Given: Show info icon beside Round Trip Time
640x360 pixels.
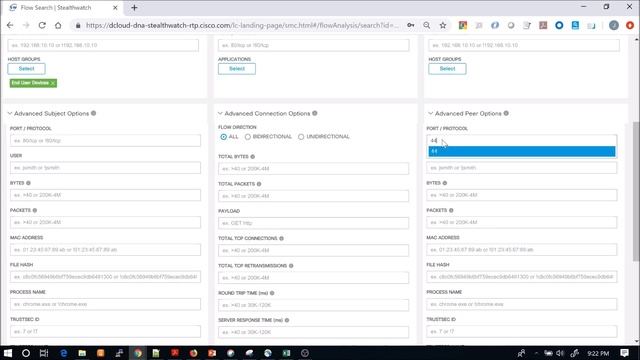Looking at the screenshot, I should (x=272, y=293).
